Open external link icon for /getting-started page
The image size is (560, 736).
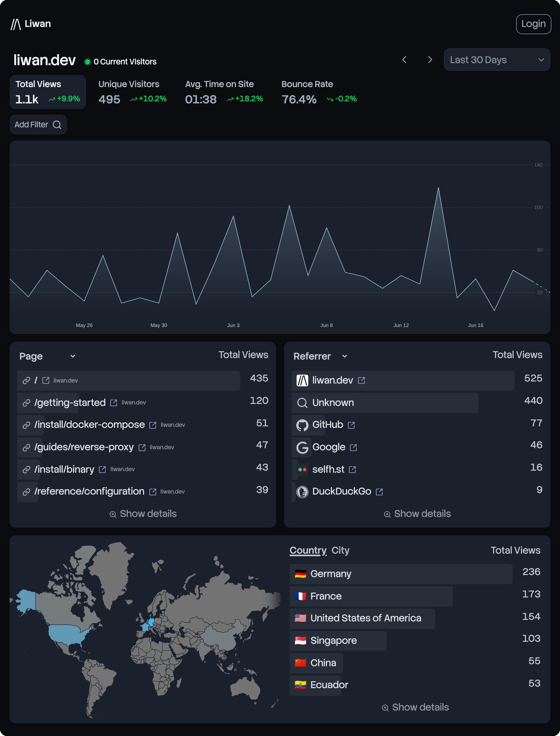(114, 403)
